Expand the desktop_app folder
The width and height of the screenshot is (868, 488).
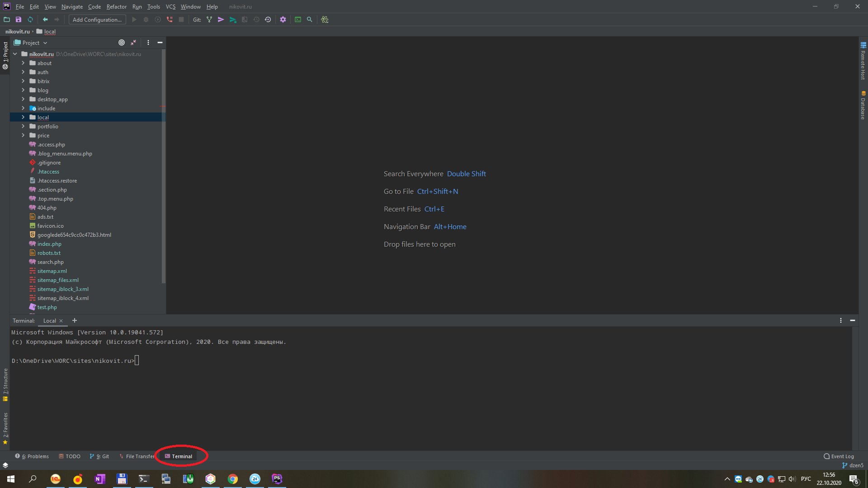click(23, 99)
